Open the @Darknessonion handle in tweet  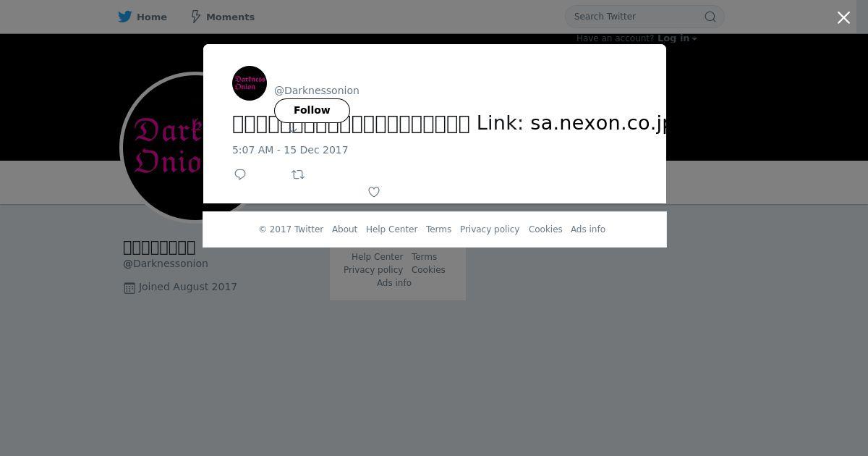pos(317,90)
